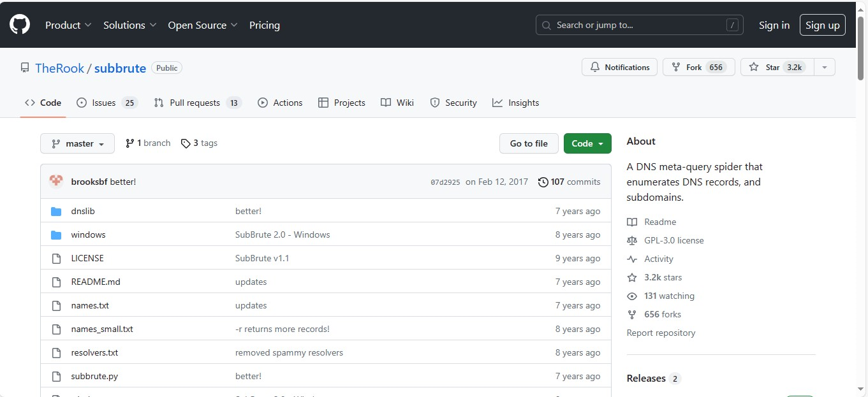The image size is (868, 397).
Task: Click the resolvers.txt file icon
Action: click(56, 352)
